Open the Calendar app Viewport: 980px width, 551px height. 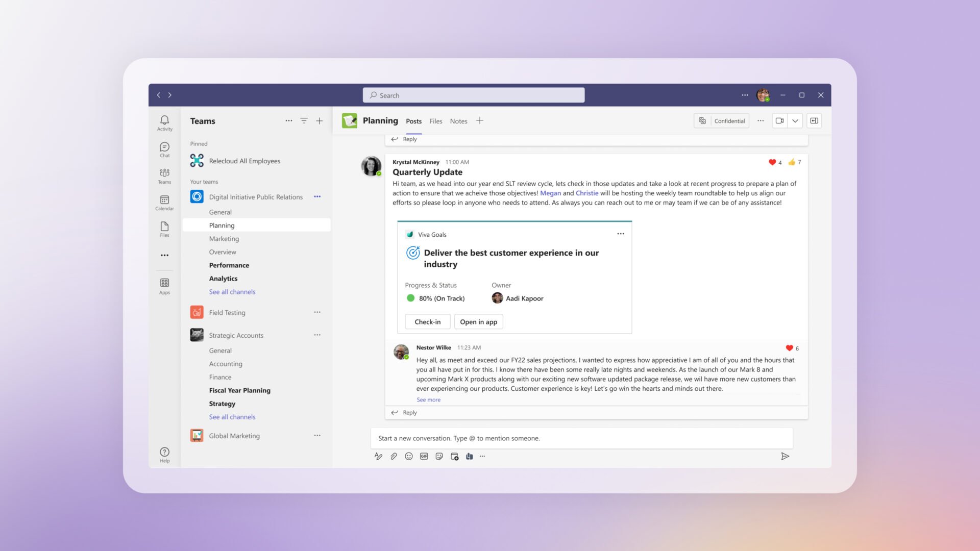[164, 203]
